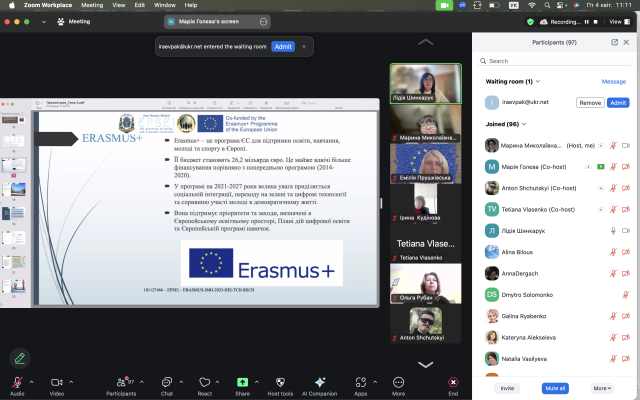Open the meeting security green shield icon

tap(530, 22)
